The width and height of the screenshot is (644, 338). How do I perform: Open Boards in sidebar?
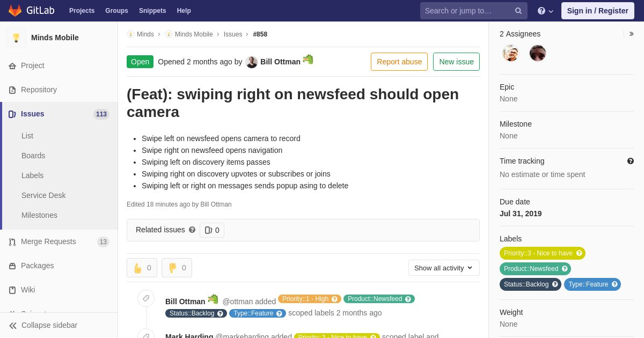tap(33, 156)
